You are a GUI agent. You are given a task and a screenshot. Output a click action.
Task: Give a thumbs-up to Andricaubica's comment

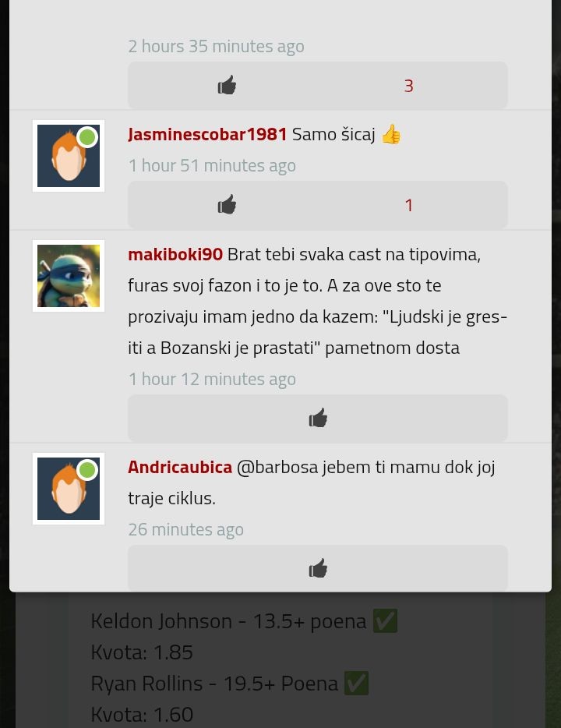[318, 568]
